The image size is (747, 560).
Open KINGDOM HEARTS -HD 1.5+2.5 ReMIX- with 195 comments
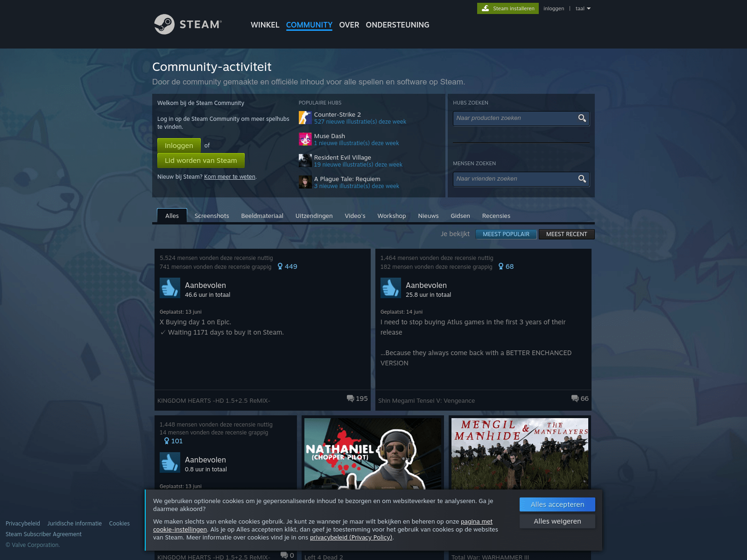coord(214,401)
